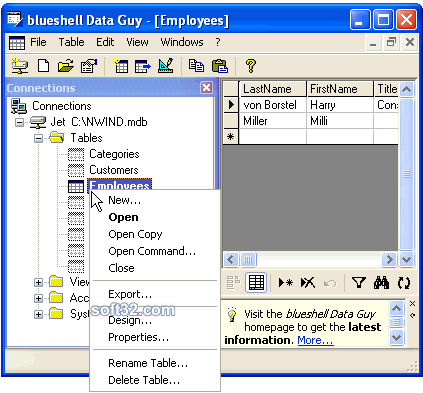The height and width of the screenshot is (393, 423).
Task: Choose Export... from the context menu
Action: tap(155, 294)
